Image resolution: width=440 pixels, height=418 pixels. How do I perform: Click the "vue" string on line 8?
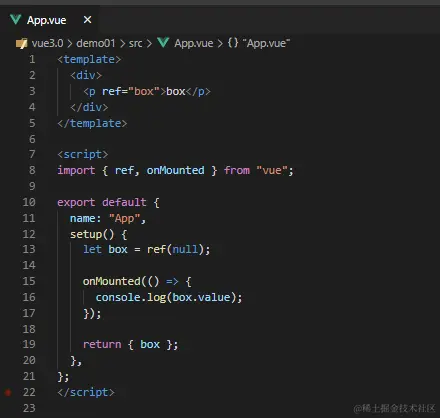click(x=272, y=170)
